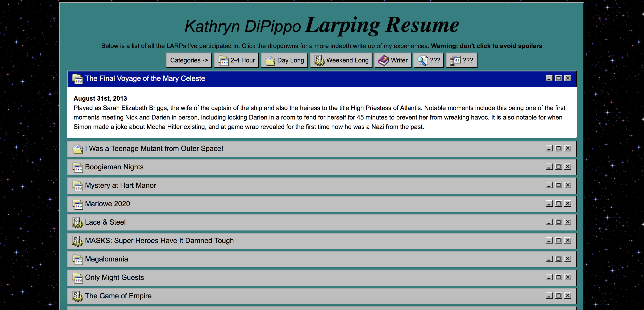The width and height of the screenshot is (644, 310).
Task: Click the Day Long filter button
Action: click(284, 60)
